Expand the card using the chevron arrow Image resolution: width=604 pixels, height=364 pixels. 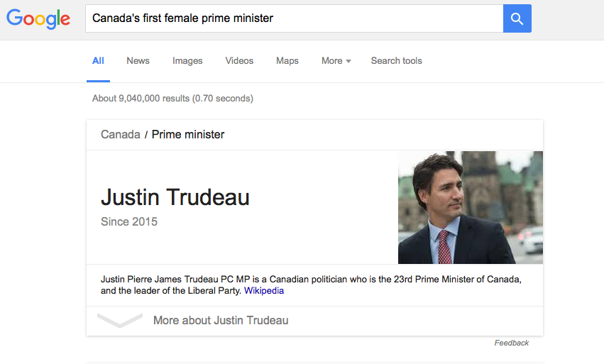coord(120,321)
